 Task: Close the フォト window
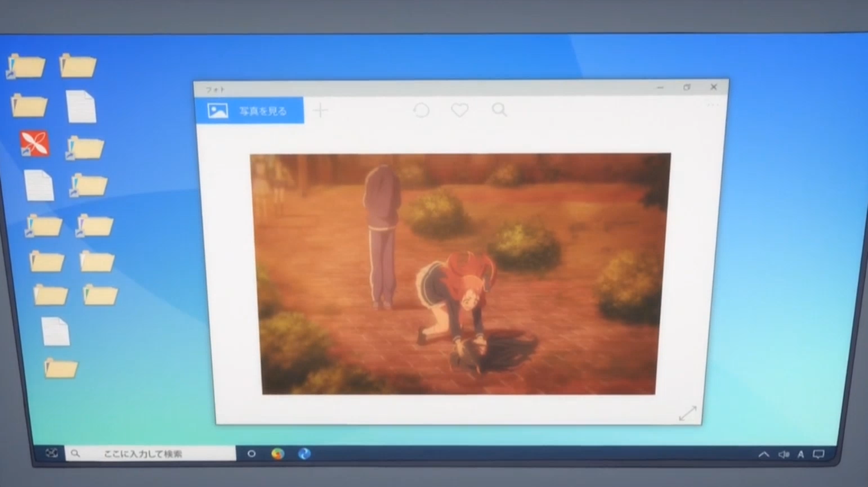tap(714, 87)
